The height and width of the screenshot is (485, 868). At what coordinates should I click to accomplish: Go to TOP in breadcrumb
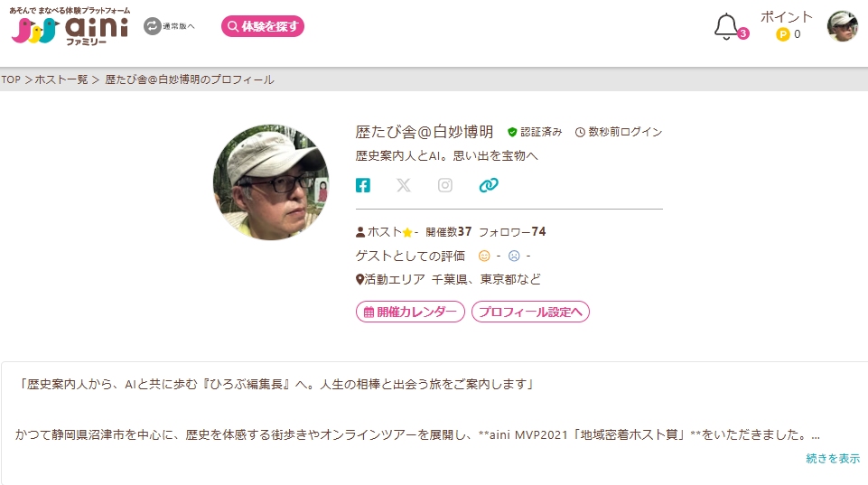coord(11,79)
